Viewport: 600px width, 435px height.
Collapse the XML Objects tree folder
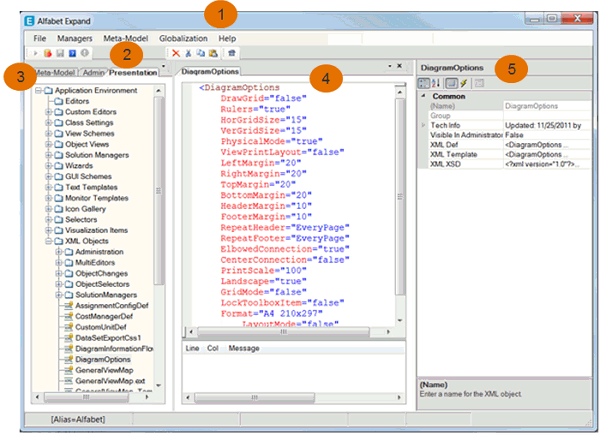coord(50,240)
